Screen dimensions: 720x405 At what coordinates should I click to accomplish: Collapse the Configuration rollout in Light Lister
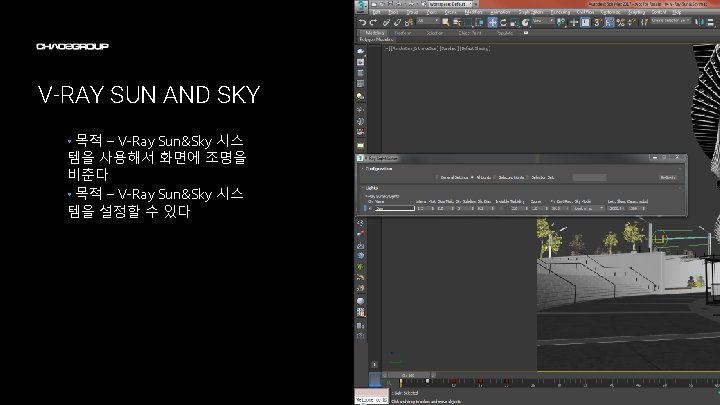click(378, 169)
